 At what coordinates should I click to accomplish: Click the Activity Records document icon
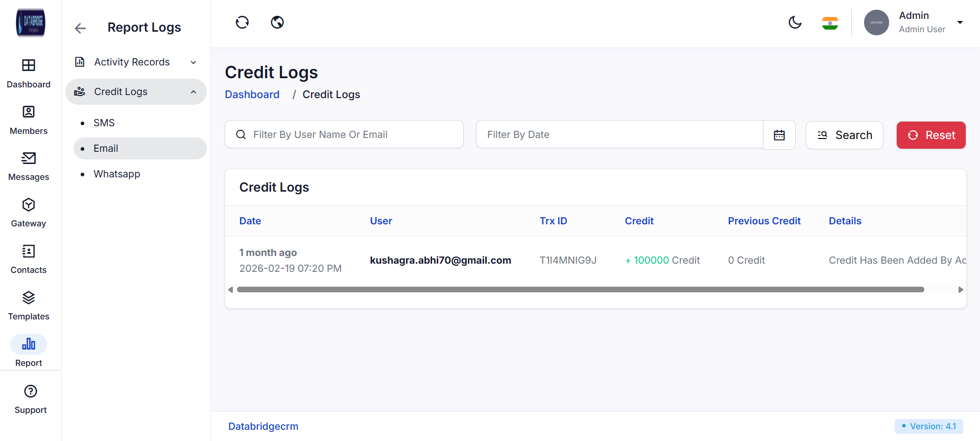click(80, 62)
